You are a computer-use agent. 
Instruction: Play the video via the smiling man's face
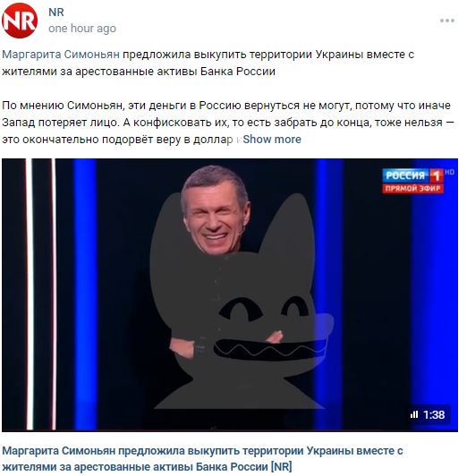(x=215, y=210)
